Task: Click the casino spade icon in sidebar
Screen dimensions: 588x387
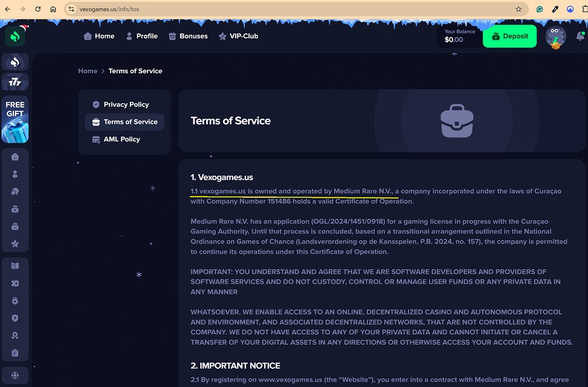Action: tap(15, 62)
